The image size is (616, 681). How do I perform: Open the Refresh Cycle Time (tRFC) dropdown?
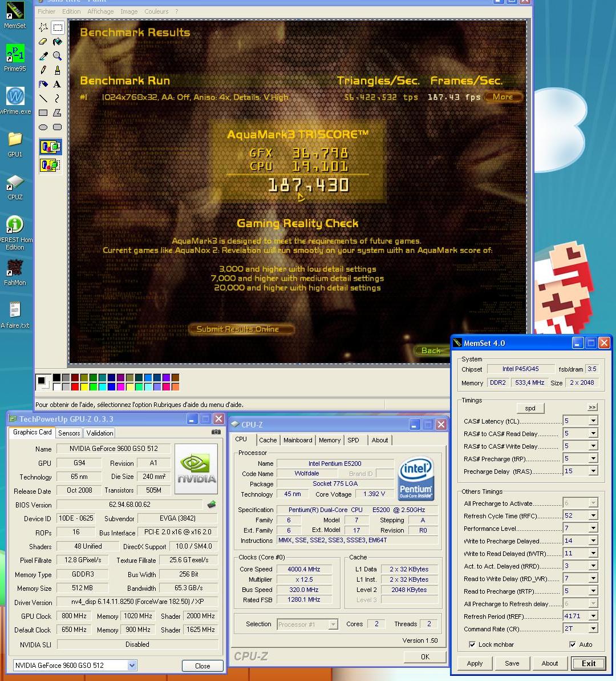pyautogui.click(x=593, y=515)
